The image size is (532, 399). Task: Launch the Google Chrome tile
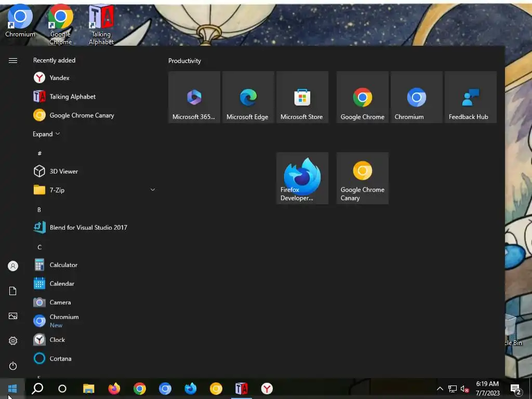(362, 97)
